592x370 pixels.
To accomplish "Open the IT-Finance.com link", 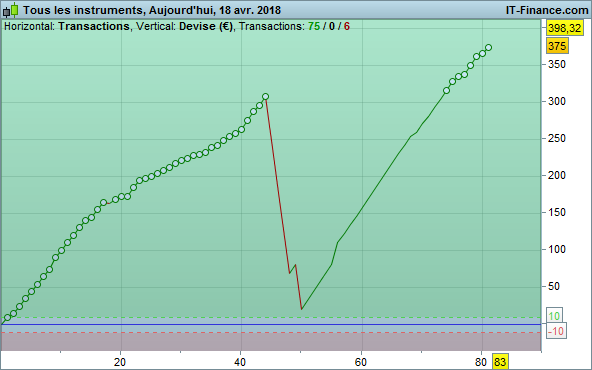I will [547, 10].
